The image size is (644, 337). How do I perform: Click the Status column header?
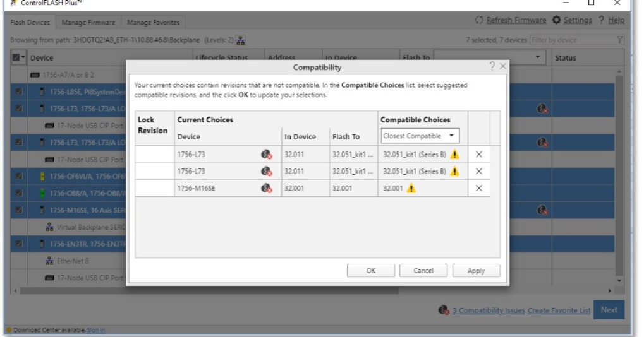pos(565,58)
